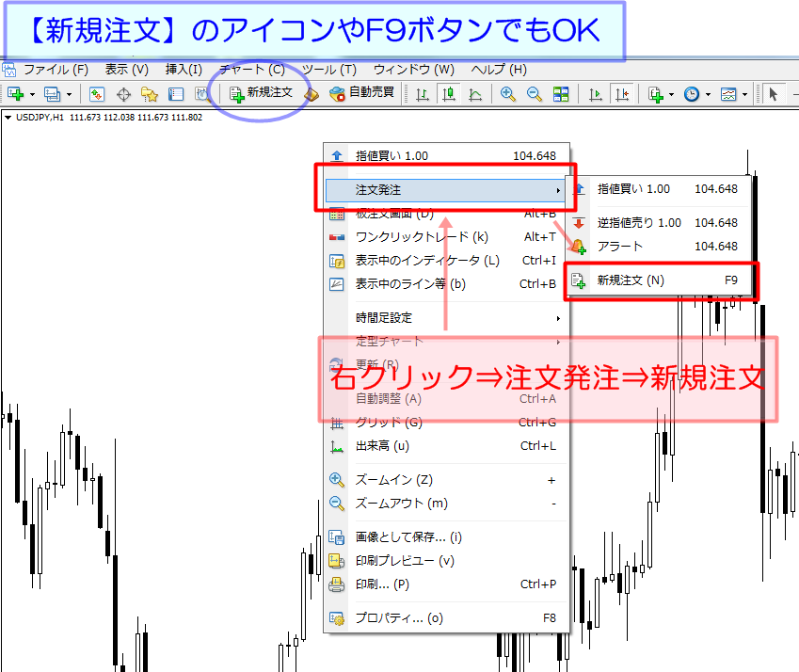Click アラート bell icon in the submenu

[x=578, y=247]
